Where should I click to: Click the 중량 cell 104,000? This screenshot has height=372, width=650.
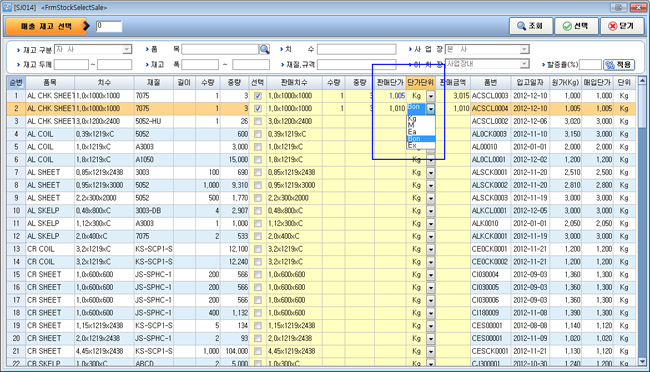pos(235,351)
